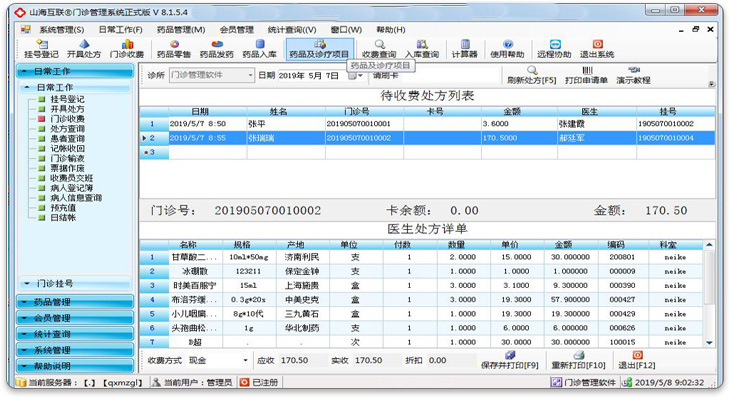
Task: Click the 冰硼散 drug name cell
Action: (x=196, y=271)
